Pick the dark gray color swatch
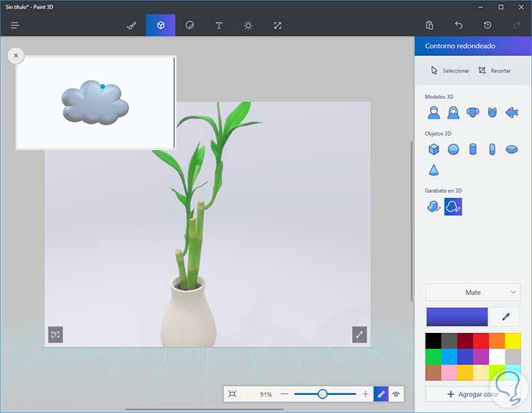 click(x=449, y=341)
